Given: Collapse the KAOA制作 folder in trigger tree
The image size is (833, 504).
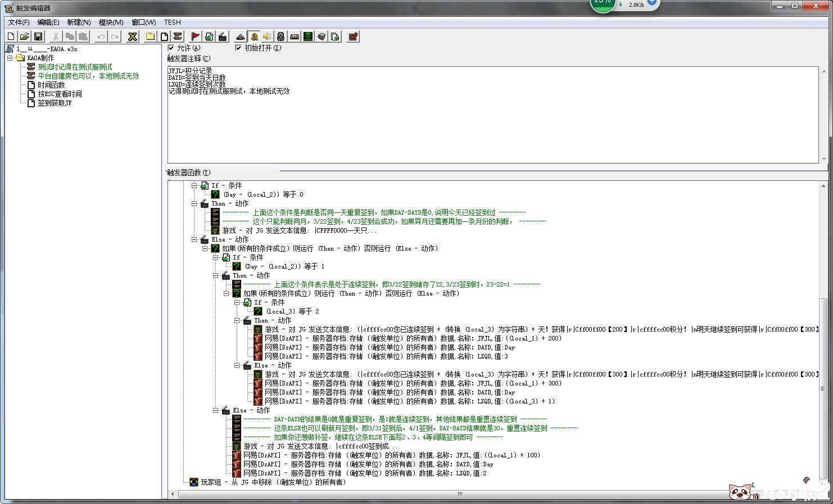Looking at the screenshot, I should 10,58.
